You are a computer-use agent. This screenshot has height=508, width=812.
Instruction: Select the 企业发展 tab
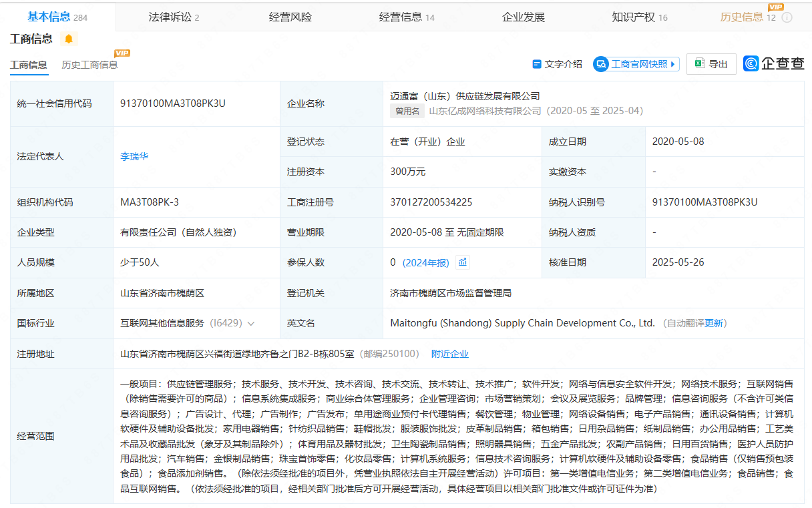(x=524, y=17)
